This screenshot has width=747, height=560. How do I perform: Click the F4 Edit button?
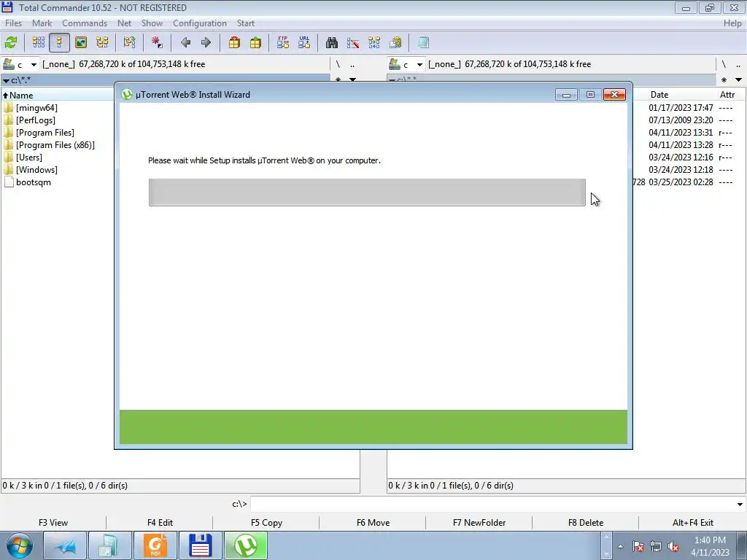click(160, 522)
